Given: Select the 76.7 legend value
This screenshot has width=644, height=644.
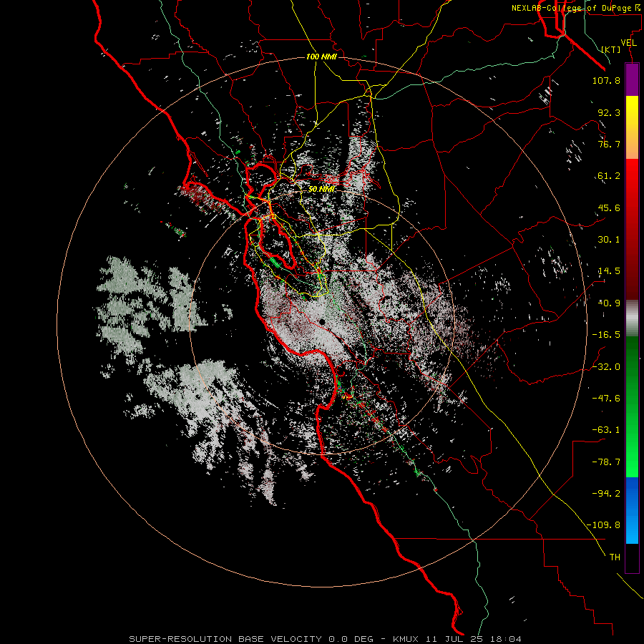Looking at the screenshot, I should click(609, 144).
